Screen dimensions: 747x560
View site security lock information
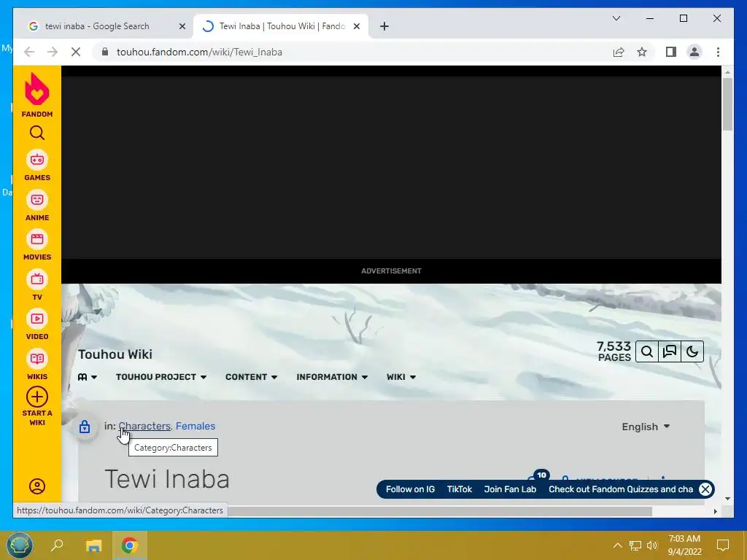[105, 52]
